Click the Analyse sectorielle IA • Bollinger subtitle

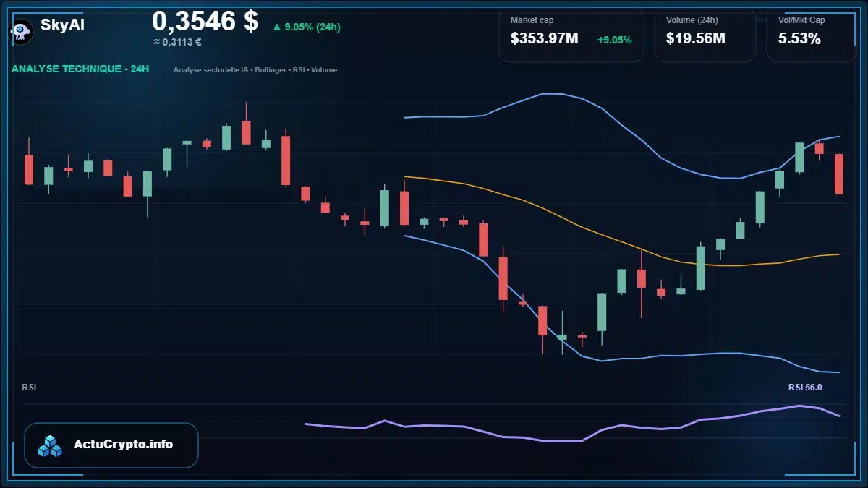[255, 70]
